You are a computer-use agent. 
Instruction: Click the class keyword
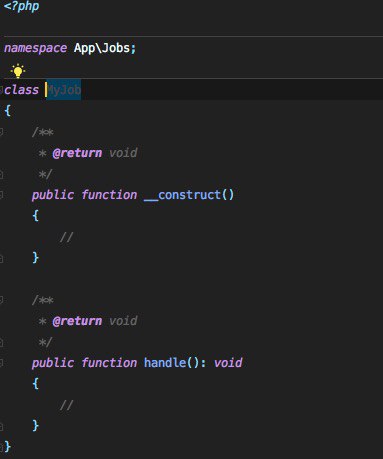pos(21,90)
